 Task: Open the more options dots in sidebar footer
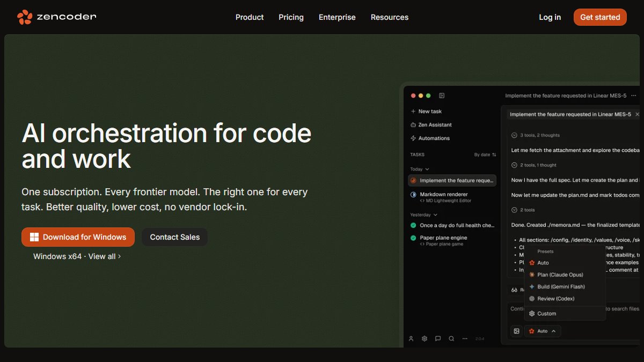[465, 338]
